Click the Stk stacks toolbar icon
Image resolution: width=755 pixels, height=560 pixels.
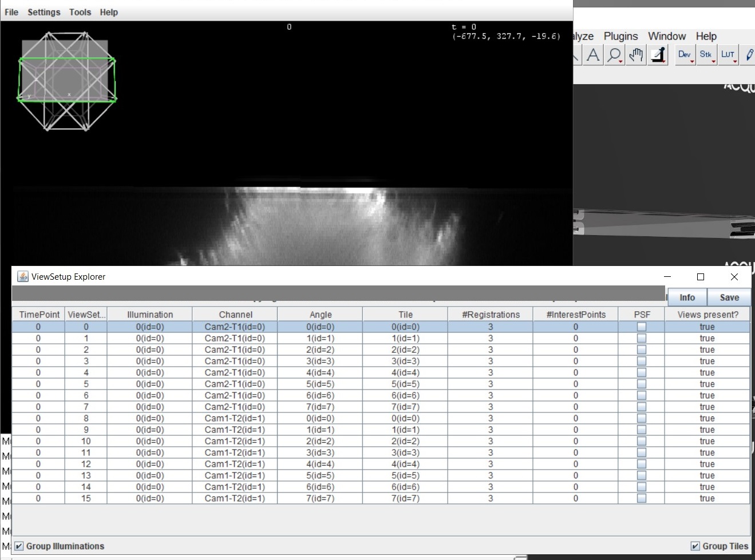[x=706, y=54]
